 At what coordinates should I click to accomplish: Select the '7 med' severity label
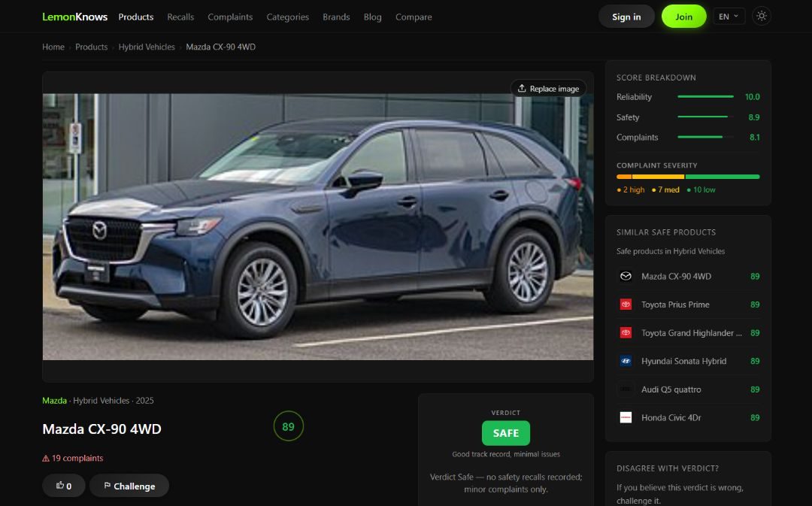(665, 189)
